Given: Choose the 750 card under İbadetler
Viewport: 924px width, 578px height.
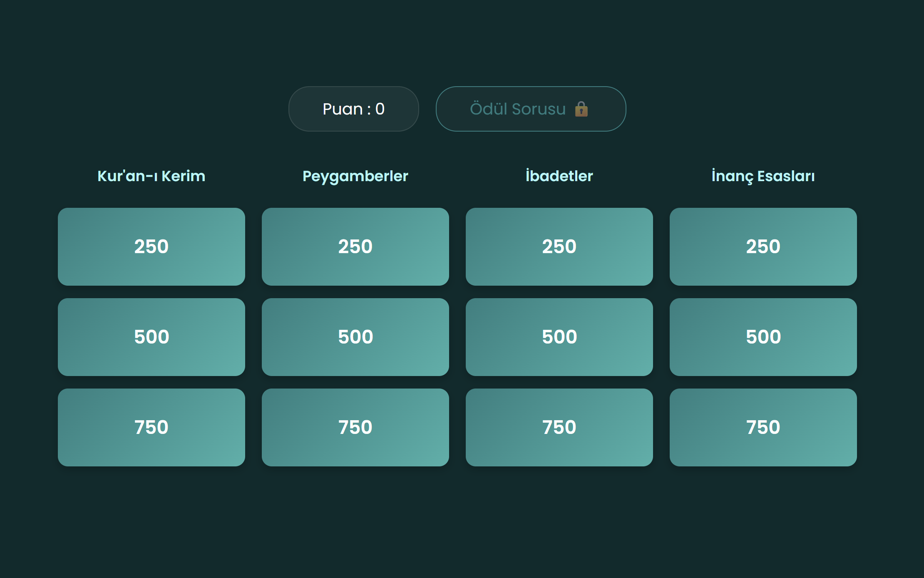Looking at the screenshot, I should 559,427.
